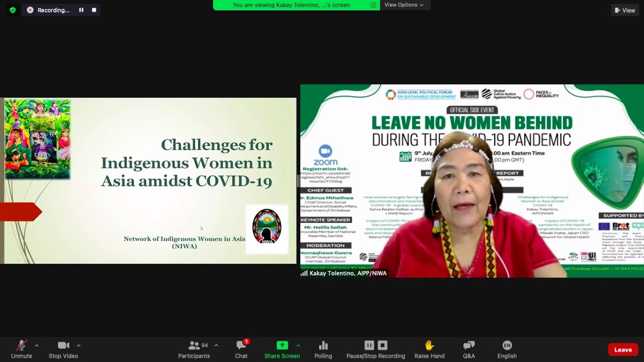Open the Polling window
Screen dimensions: 644x362
323,349
